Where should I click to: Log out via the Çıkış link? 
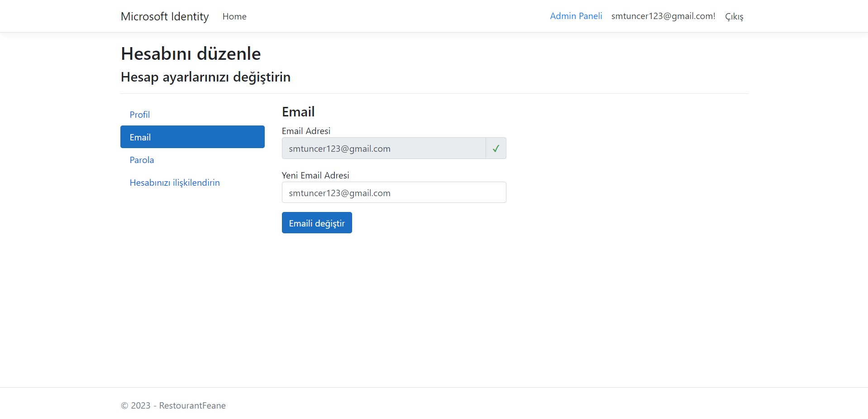(734, 16)
